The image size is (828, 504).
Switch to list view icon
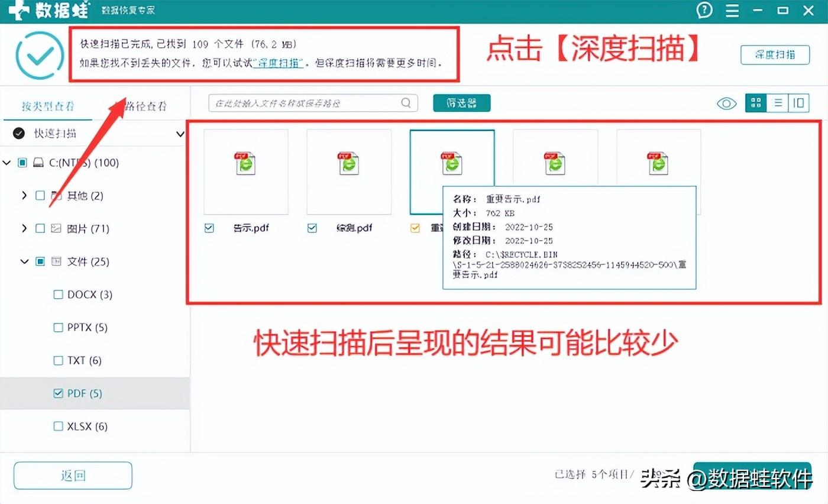click(x=777, y=102)
